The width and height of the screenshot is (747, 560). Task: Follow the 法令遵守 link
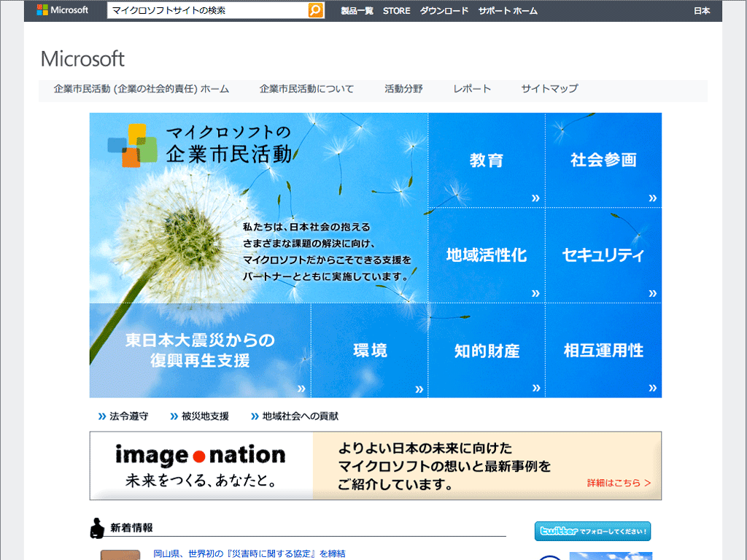click(128, 416)
